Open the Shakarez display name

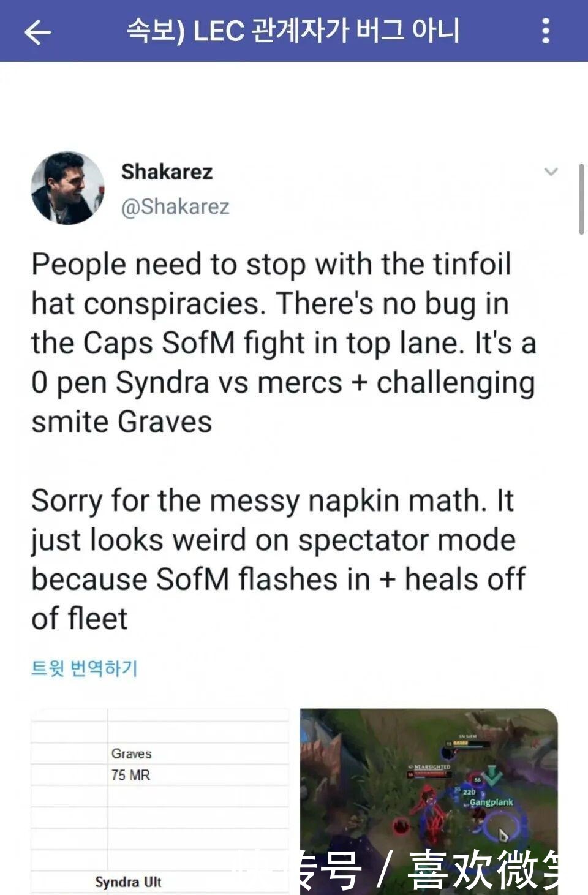pyautogui.click(x=167, y=172)
